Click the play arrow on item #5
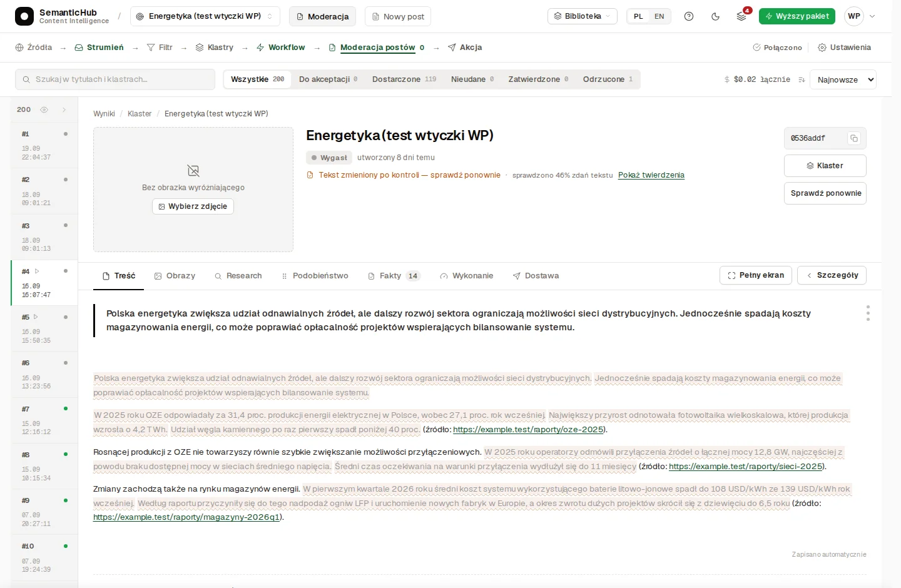901x588 pixels. [x=36, y=317]
